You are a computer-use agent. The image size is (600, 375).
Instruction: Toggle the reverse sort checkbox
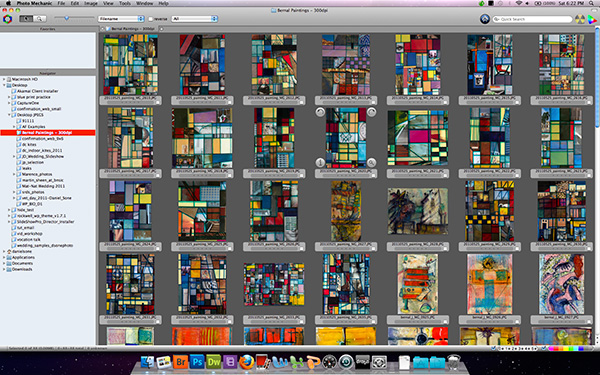tap(150, 19)
